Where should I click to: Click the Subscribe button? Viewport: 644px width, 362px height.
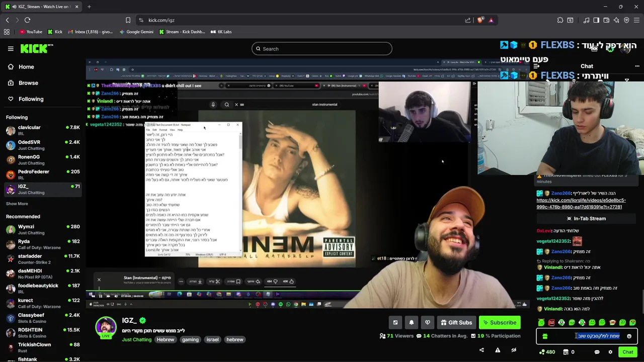tap(500, 323)
